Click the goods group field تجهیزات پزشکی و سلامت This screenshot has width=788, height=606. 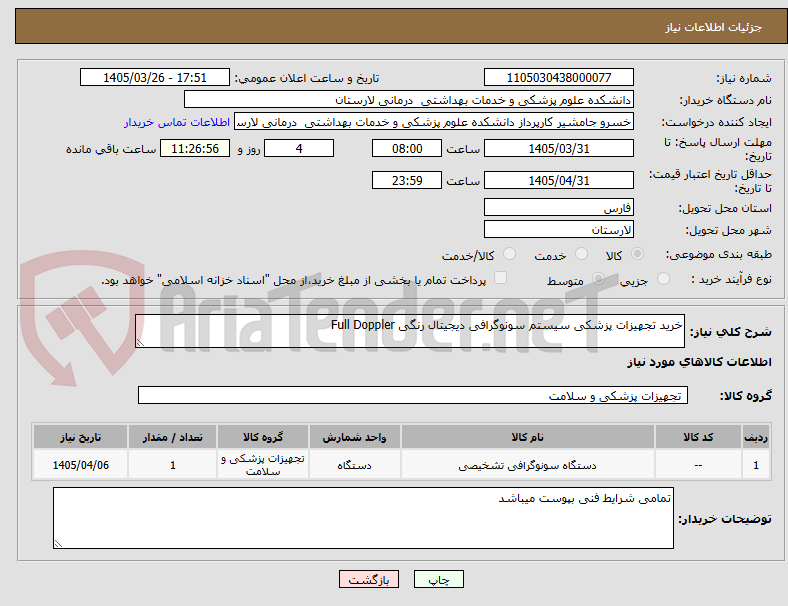pyautogui.click(x=413, y=395)
